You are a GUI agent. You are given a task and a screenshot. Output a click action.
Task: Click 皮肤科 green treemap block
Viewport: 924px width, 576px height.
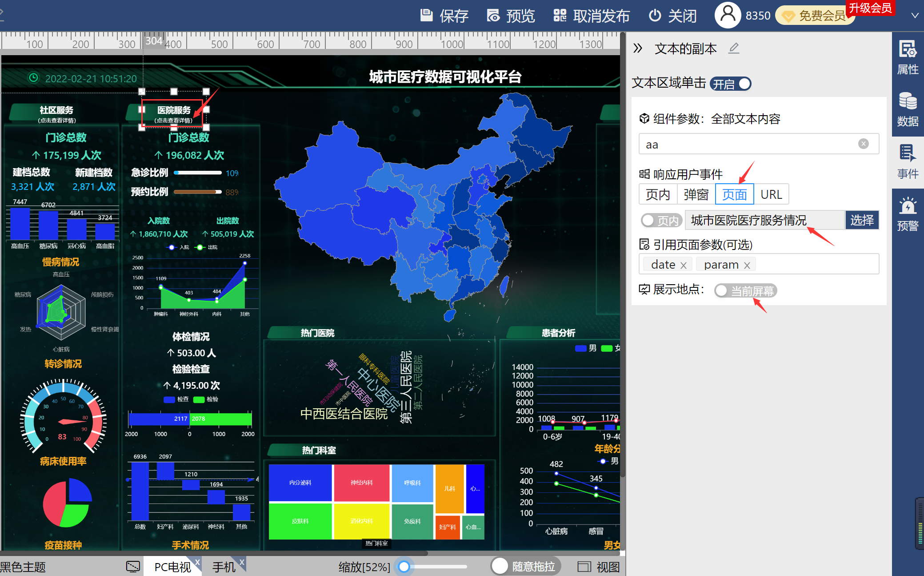pos(300,521)
